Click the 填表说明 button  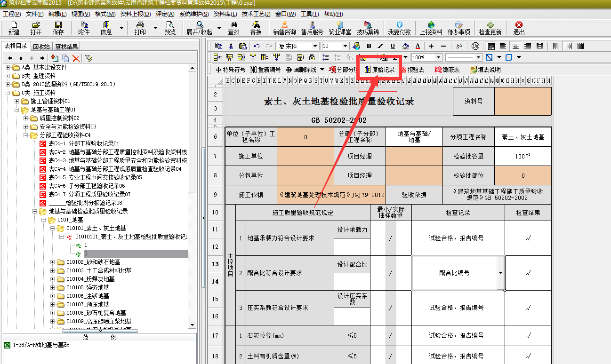pos(485,70)
